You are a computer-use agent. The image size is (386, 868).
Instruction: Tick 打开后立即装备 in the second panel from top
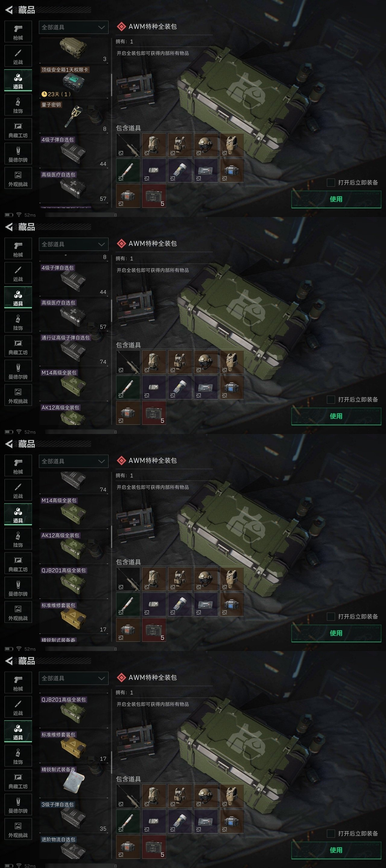coord(331,400)
